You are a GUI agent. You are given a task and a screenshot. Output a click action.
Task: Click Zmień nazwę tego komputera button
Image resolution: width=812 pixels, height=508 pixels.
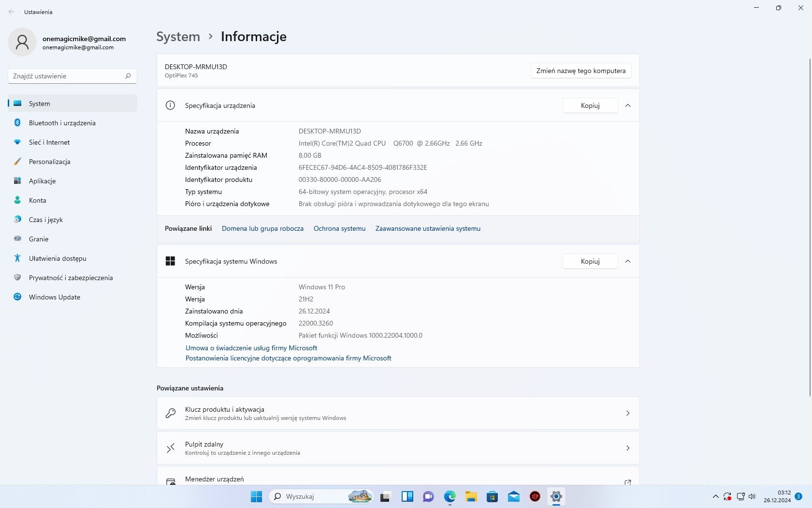point(581,71)
